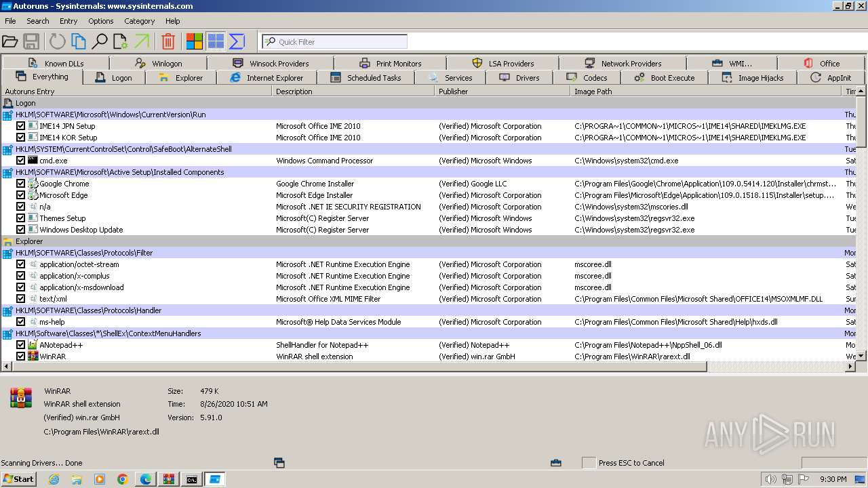Screen dimensions: 868x488
Task: Uncheck the Themes Setup entry
Action: point(21,218)
